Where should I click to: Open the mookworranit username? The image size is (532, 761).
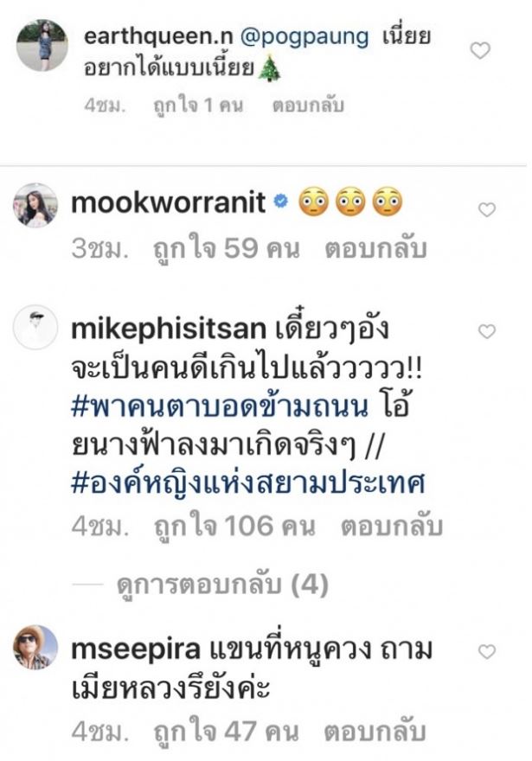pyautogui.click(x=168, y=202)
